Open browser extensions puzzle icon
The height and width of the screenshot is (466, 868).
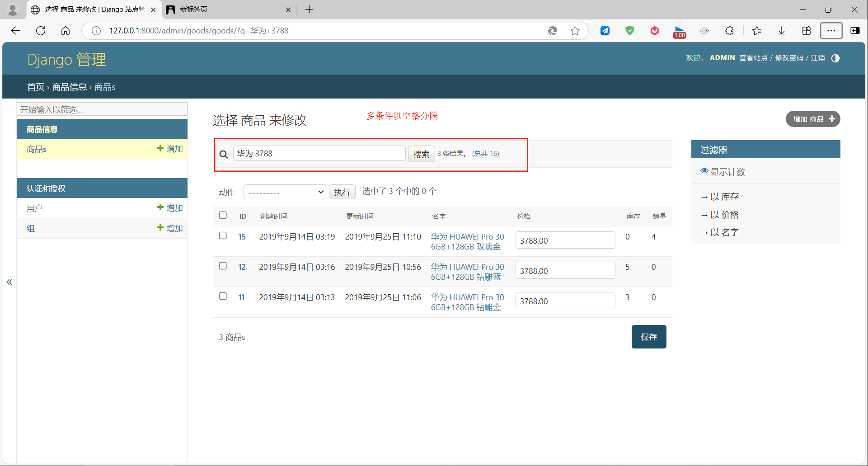click(x=729, y=31)
